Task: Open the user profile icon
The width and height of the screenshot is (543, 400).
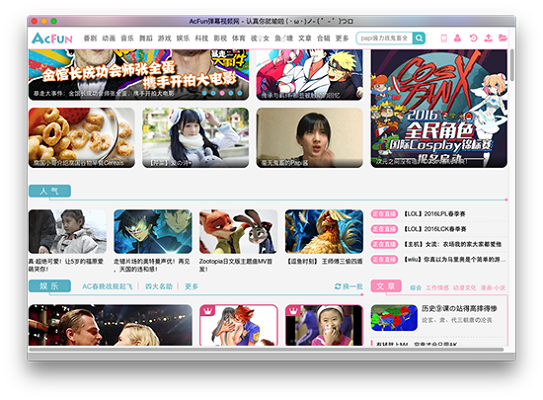Action: coord(457,38)
